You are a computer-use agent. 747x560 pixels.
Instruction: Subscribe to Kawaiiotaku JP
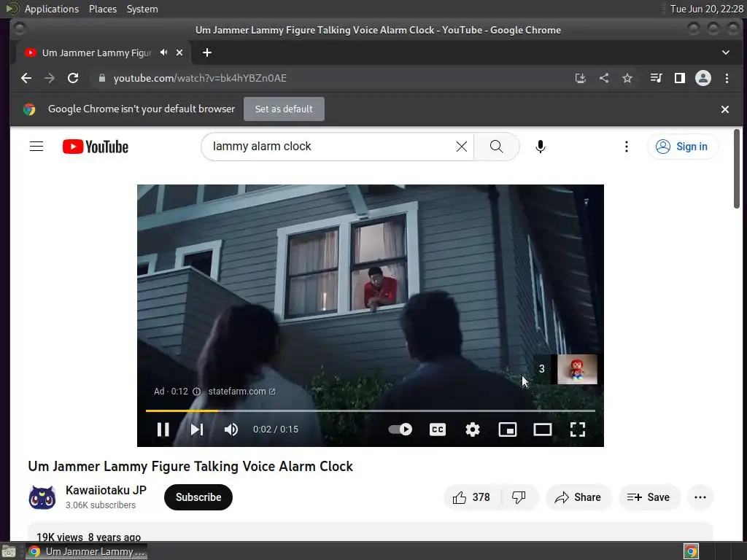pos(198,497)
